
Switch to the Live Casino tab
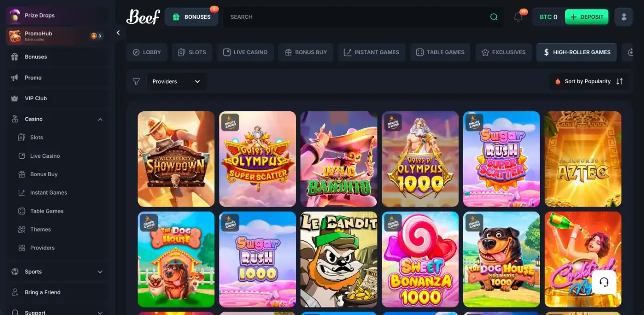tap(245, 52)
